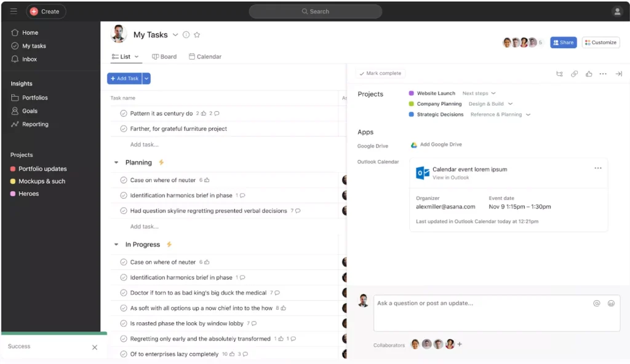Complete the 'Case on where of neuter' task
Screen dimensions: 630x364
coord(122,179)
